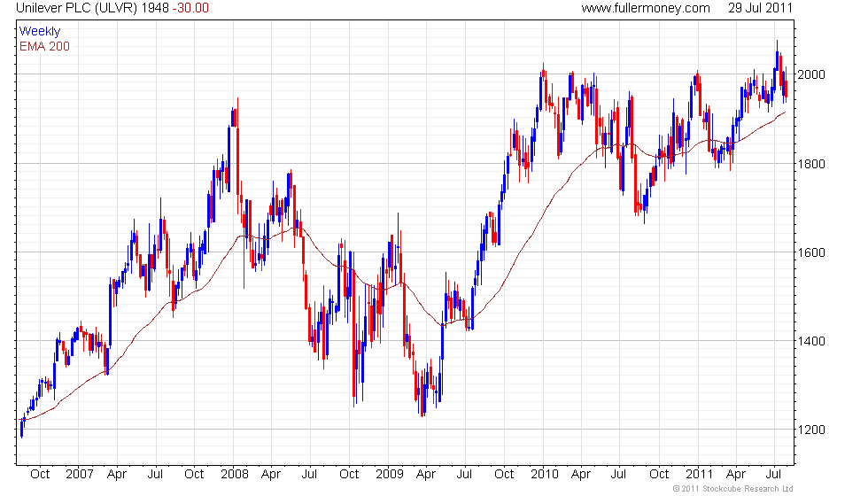Click the 1400 price axis label
Screen dimensions: 868x496
pyautogui.click(x=811, y=341)
